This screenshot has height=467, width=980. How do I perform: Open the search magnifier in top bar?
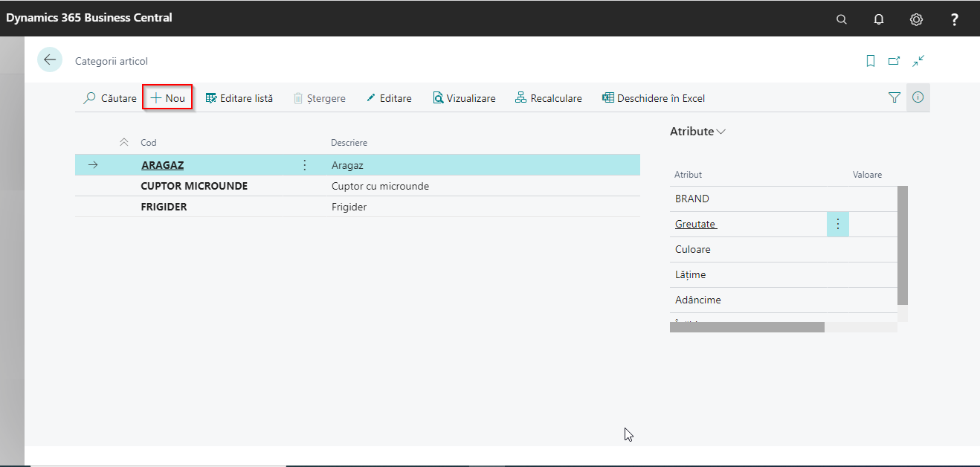[841, 19]
